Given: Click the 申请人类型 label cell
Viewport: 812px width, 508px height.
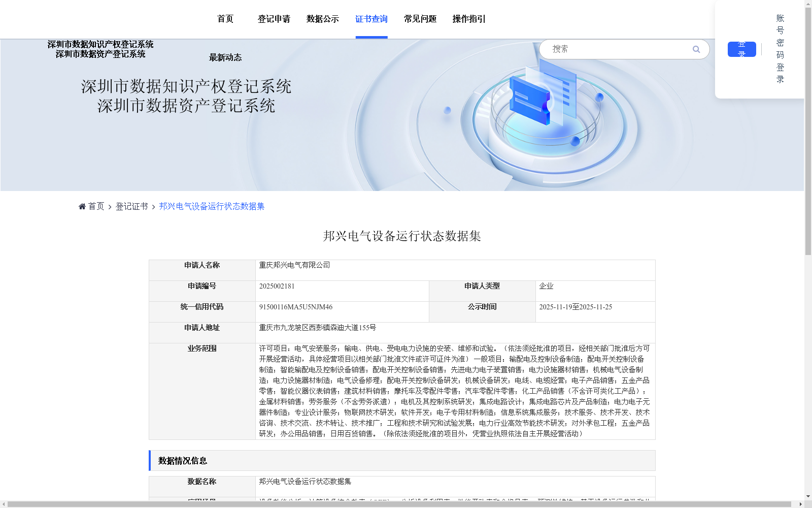Looking at the screenshot, I should tap(482, 291).
